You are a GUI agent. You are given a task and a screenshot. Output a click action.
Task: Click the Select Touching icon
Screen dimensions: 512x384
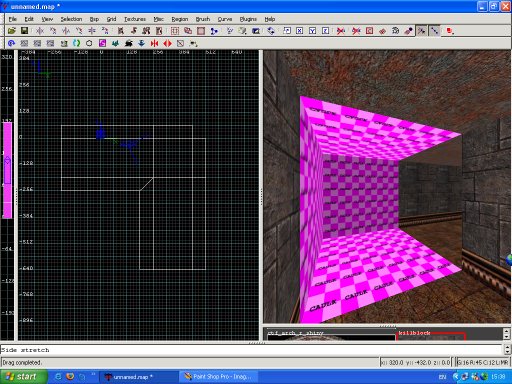pos(134,31)
